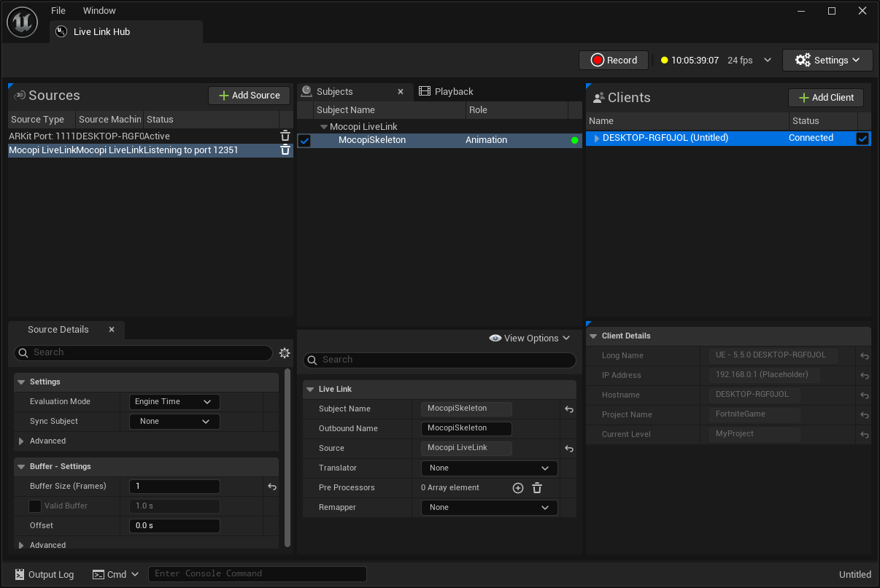This screenshot has height=588, width=880.
Task: Enable the Valid Buffer checkbox
Action: 35,506
